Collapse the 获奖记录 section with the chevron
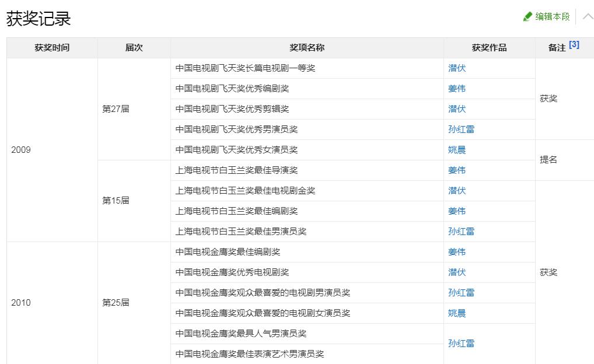The width and height of the screenshot is (594, 364). [x=587, y=16]
